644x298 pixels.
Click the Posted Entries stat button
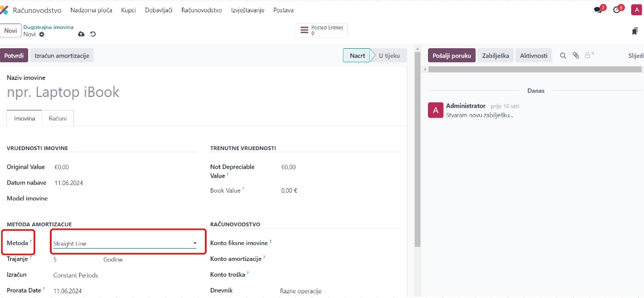tap(322, 31)
